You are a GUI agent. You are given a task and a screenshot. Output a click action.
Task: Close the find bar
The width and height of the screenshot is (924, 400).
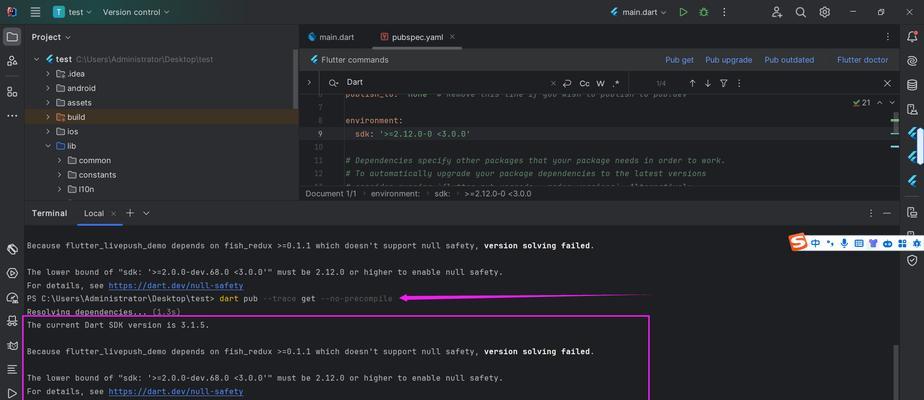tap(887, 83)
